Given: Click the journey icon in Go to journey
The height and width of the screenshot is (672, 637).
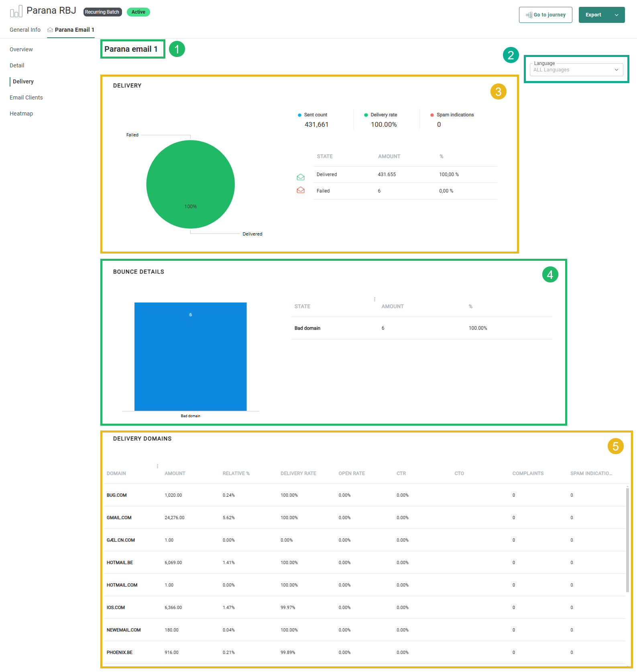Looking at the screenshot, I should (529, 15).
